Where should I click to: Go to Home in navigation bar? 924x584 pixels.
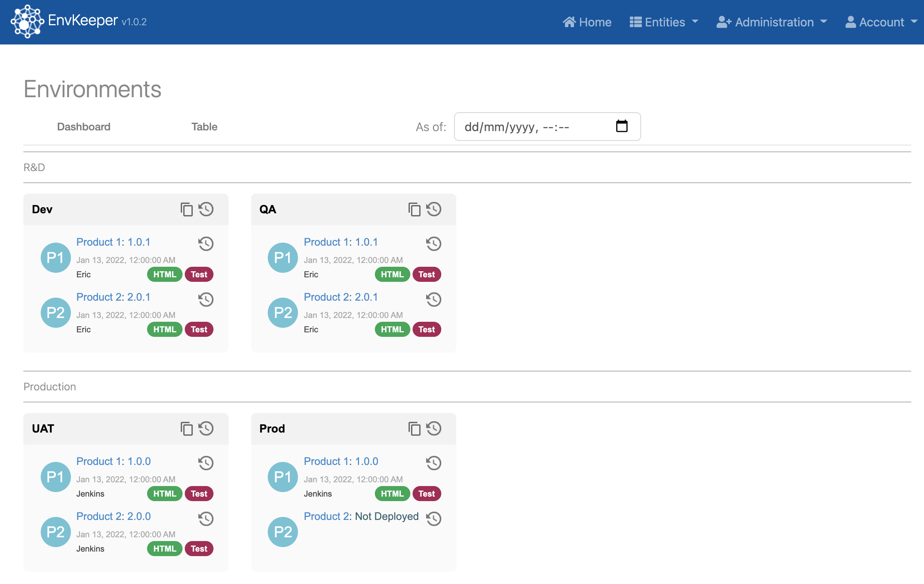(587, 22)
